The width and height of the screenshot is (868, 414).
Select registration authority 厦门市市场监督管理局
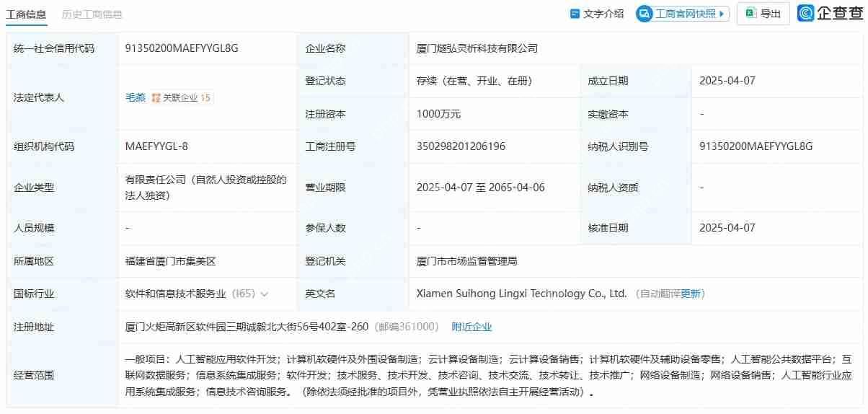pyautogui.click(x=467, y=261)
